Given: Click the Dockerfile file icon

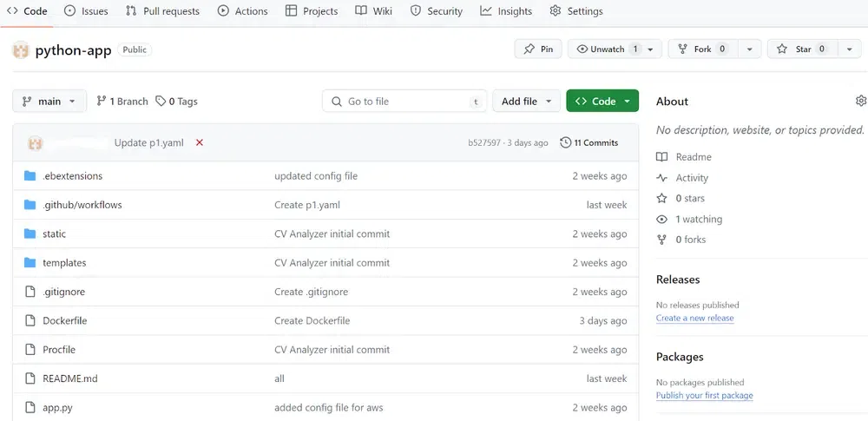Looking at the screenshot, I should [x=30, y=320].
